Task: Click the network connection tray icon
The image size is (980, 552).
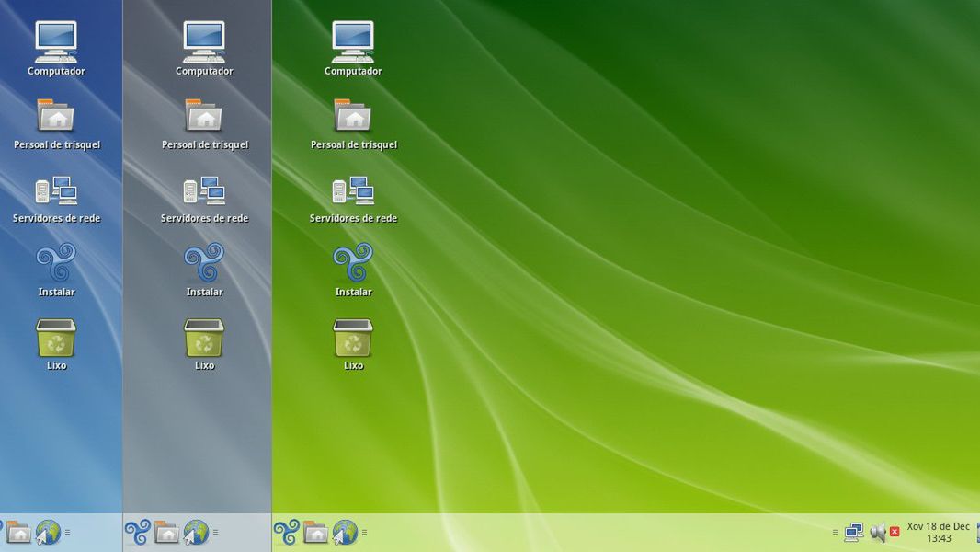Action: click(854, 532)
